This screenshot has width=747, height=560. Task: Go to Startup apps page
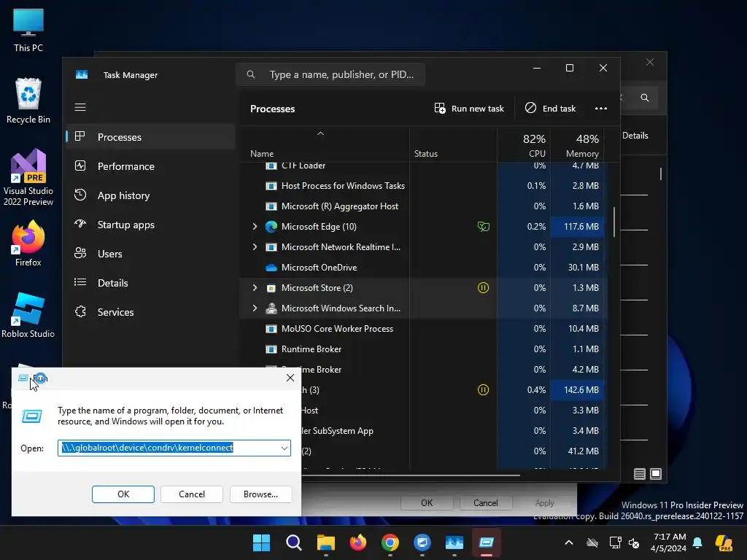point(150,225)
